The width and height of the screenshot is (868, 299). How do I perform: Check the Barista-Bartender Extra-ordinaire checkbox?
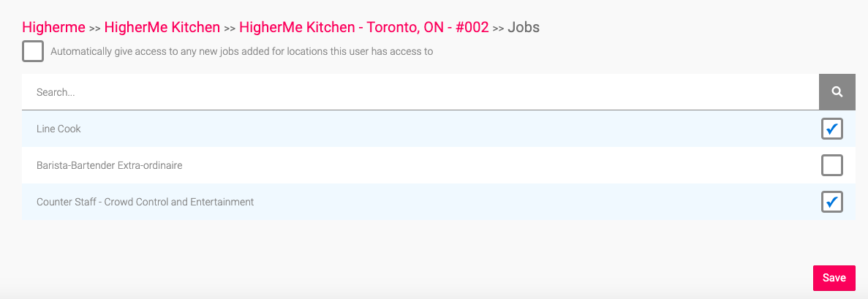click(832, 165)
